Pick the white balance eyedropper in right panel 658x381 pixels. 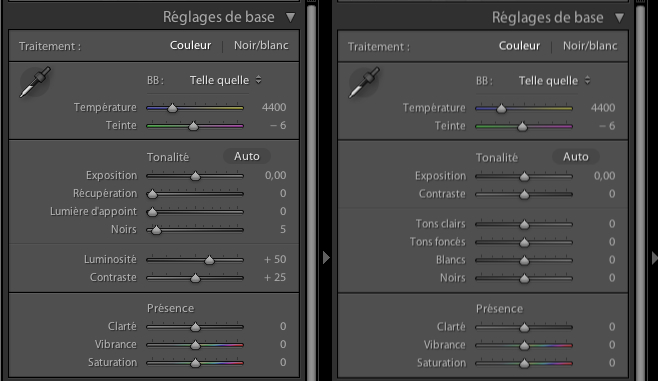tap(364, 82)
